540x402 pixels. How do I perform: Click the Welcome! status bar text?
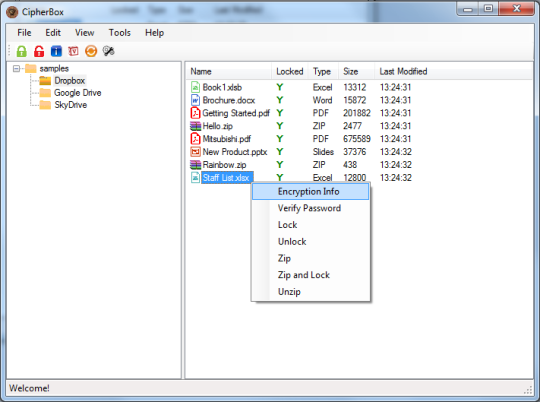29,388
